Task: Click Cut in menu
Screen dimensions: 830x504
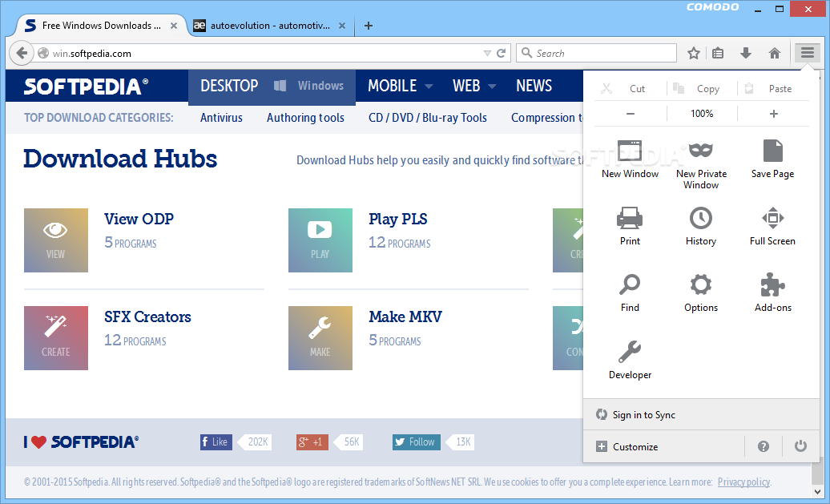Action: click(x=631, y=88)
